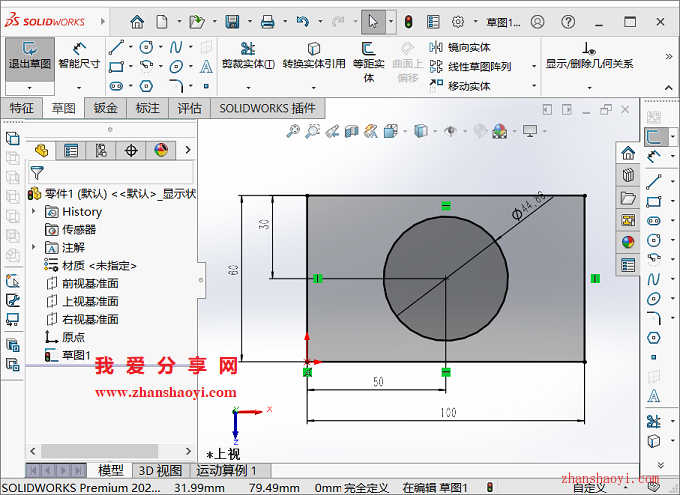Screen dimensions: 680x495
Task: Select 右视基准面 in feature tree
Action: click(x=82, y=319)
